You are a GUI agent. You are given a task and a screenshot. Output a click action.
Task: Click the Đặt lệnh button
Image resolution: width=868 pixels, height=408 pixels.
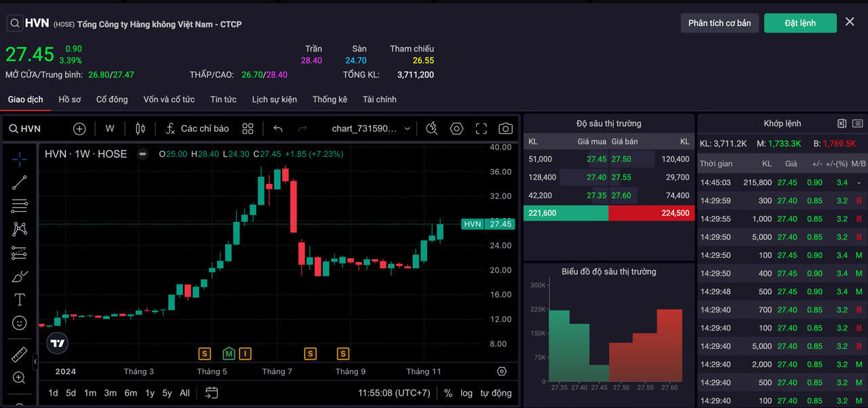[x=800, y=23]
